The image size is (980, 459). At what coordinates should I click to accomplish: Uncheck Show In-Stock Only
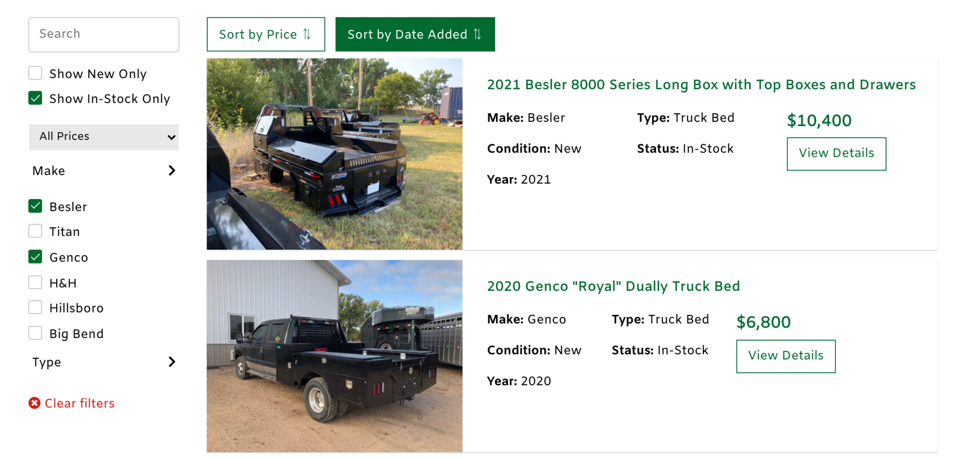[x=35, y=98]
